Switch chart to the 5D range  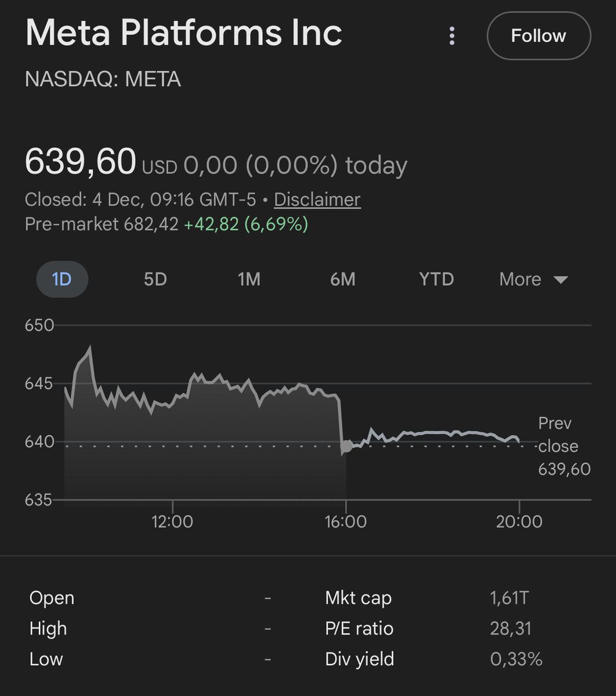pos(155,280)
